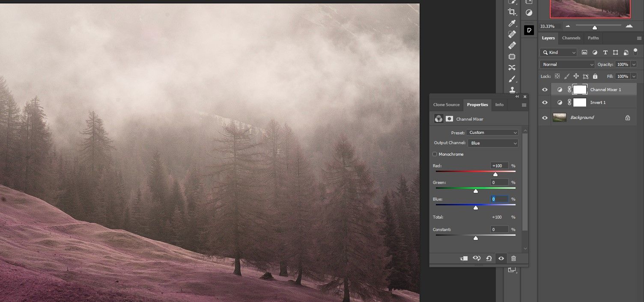
Task: Open the Fill slider dropdown arrow
Action: pyautogui.click(x=634, y=76)
